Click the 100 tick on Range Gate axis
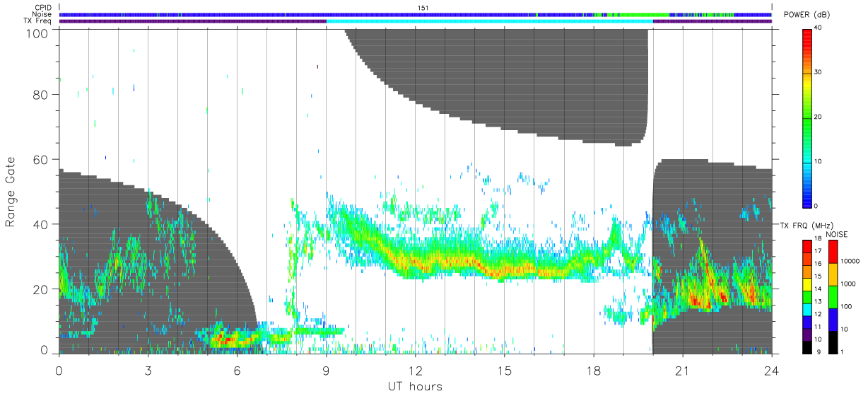The height and width of the screenshot is (401, 868). [38, 33]
